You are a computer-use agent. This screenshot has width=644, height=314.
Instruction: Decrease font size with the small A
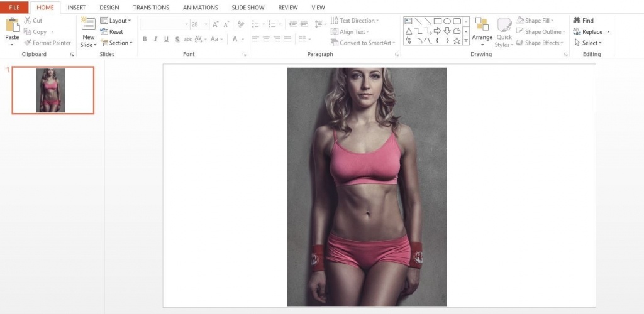coord(226,24)
